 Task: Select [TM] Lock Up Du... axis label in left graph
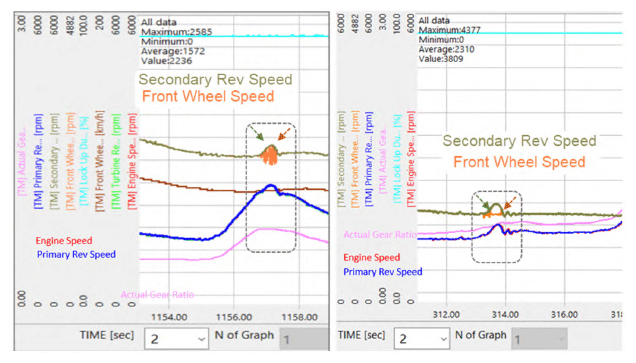[84, 161]
